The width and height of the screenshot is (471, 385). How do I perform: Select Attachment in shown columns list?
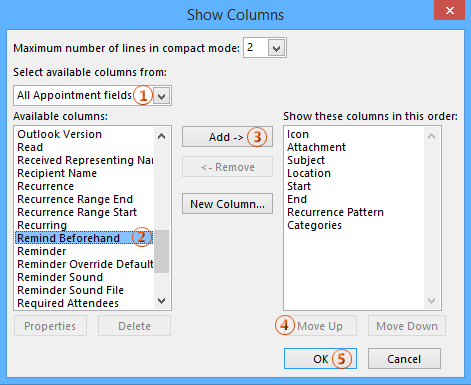[x=316, y=147]
